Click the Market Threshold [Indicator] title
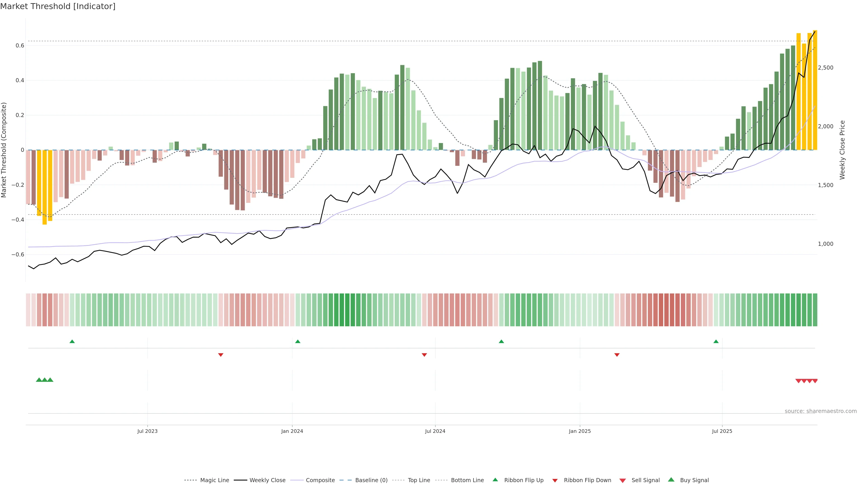The image size is (868, 488). [x=58, y=6]
